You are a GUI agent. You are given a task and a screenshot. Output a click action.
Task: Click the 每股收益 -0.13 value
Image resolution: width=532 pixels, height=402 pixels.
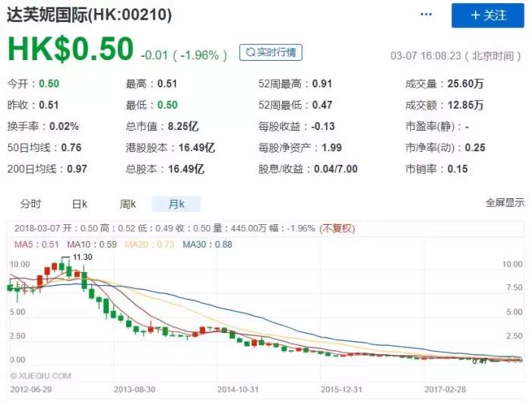point(323,127)
